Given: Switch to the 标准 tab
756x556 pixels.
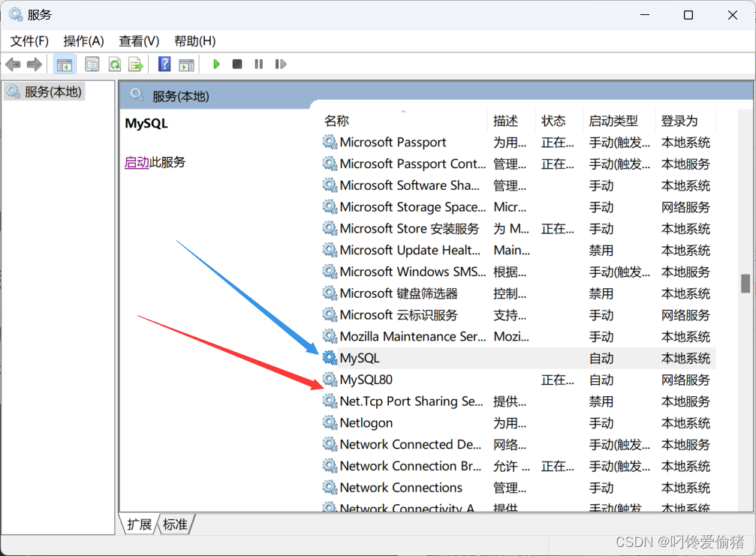Looking at the screenshot, I should pos(175,524).
